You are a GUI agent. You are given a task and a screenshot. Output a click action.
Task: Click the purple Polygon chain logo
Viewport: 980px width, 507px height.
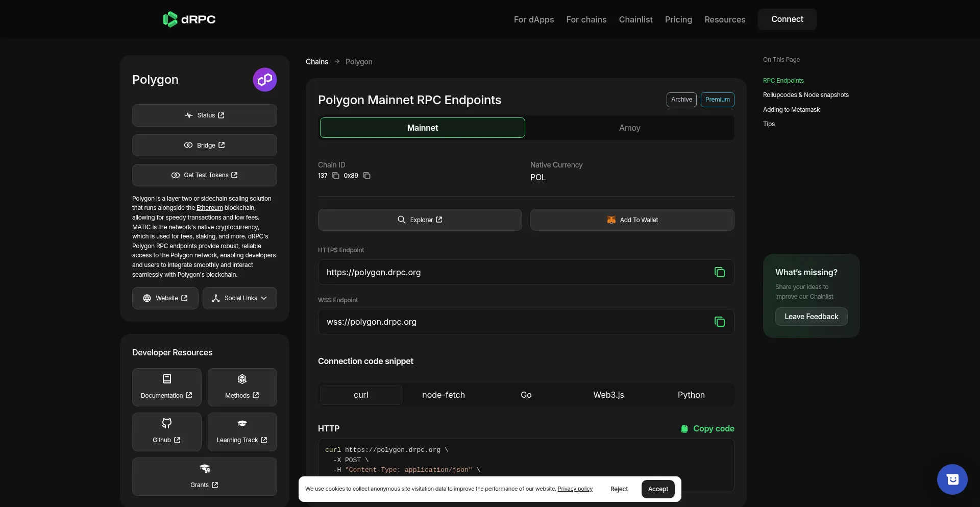pyautogui.click(x=265, y=80)
